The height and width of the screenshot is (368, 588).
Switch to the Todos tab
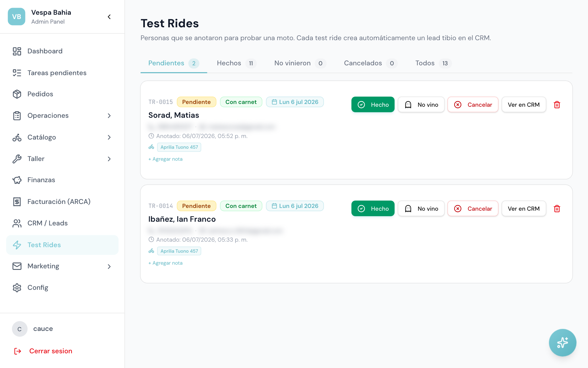click(433, 63)
